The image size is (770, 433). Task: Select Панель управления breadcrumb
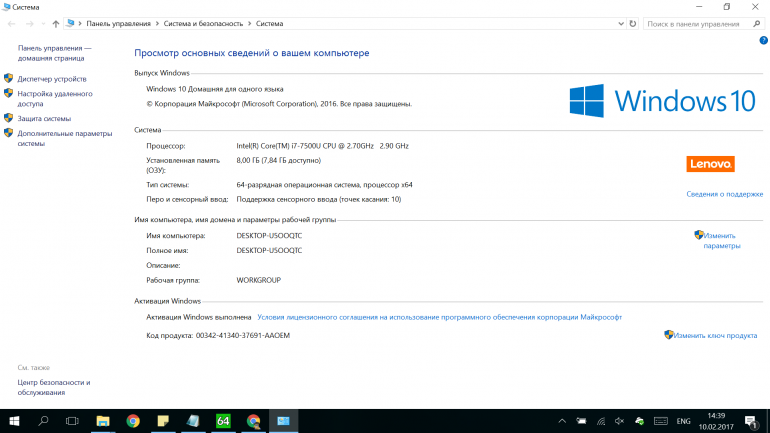point(118,24)
